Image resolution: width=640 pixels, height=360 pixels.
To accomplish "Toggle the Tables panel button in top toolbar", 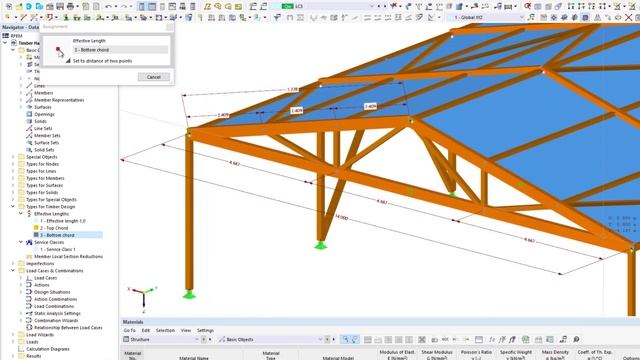I will [152, 7].
